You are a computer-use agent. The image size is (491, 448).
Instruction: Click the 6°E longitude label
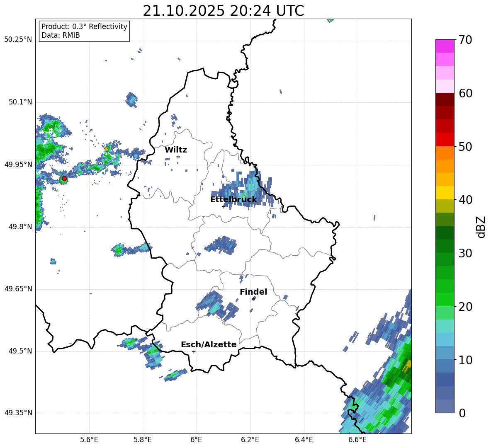196,440
